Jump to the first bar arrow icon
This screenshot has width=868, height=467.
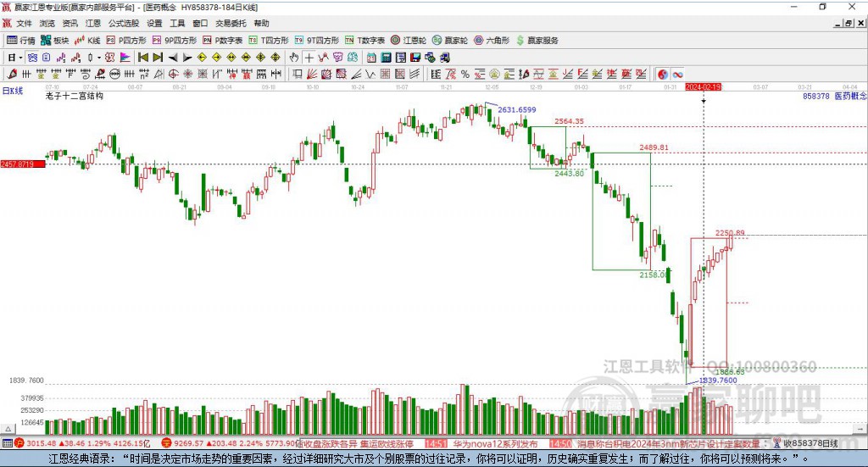coord(142,58)
